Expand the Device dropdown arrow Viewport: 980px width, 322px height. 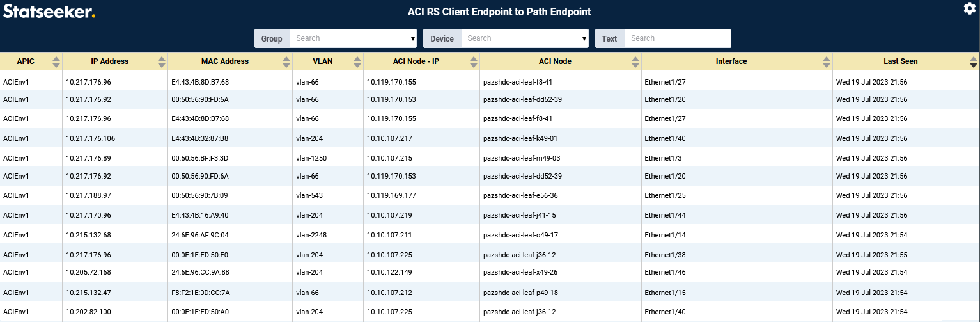click(x=584, y=39)
